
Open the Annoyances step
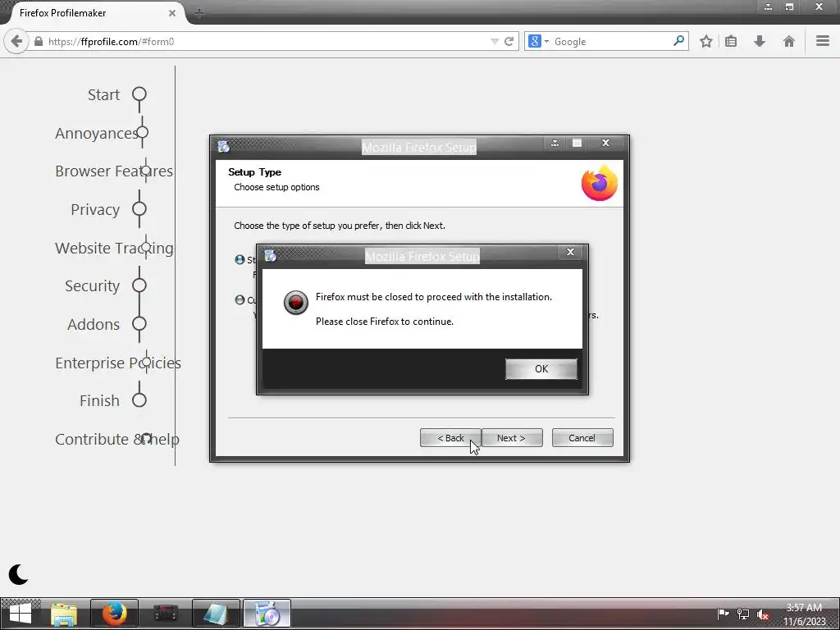[x=97, y=133]
